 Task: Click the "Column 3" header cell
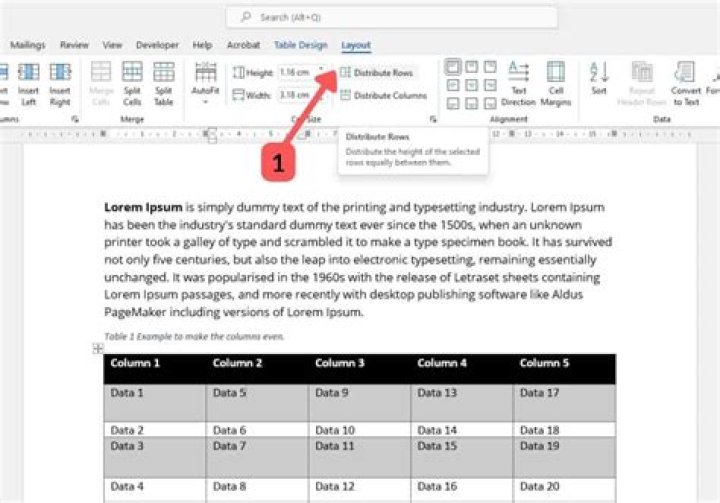tap(360, 369)
